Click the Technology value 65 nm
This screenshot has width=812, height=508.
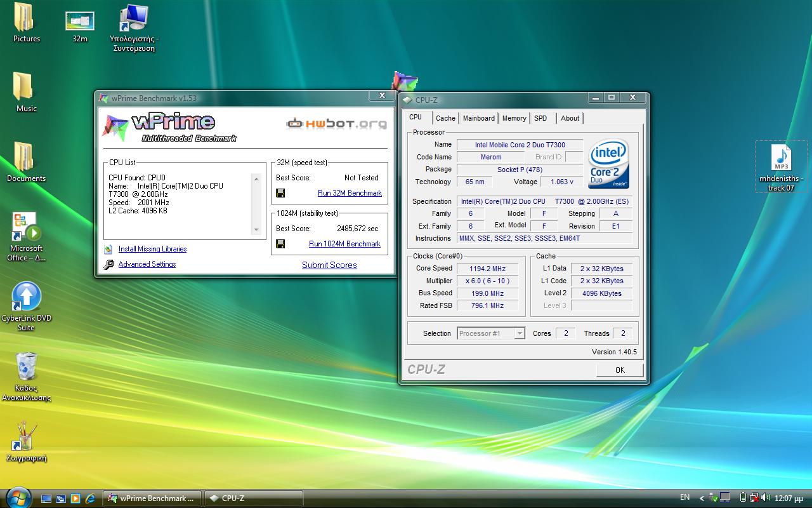pos(475,182)
